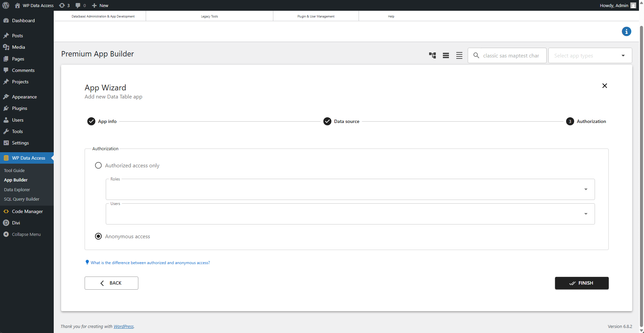The image size is (644, 333).
Task: Click the FINISH button
Action: (582, 283)
